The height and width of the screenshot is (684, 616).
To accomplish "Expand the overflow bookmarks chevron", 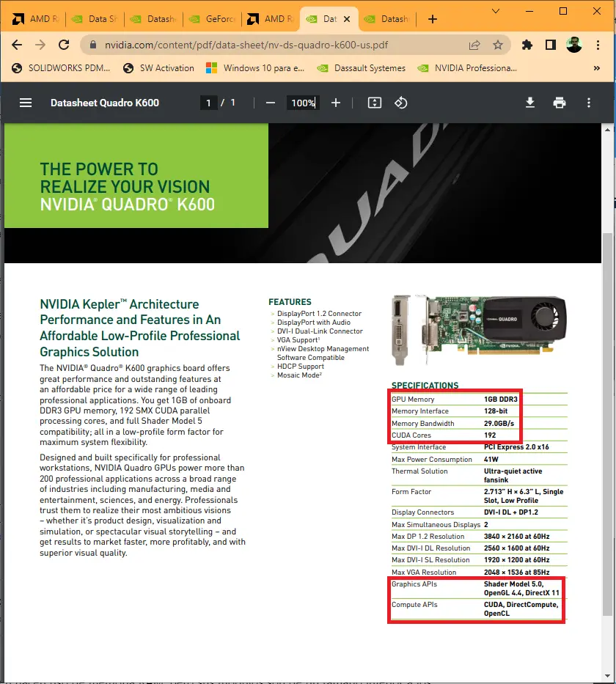I will 595,67.
